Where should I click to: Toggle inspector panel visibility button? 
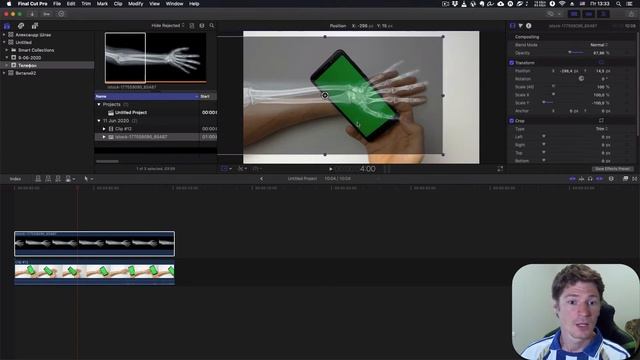603,14
